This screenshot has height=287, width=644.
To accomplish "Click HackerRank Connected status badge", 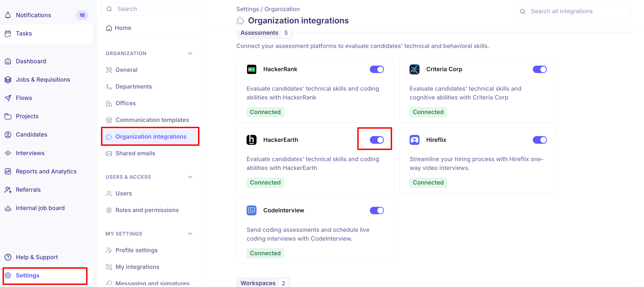I will (265, 112).
